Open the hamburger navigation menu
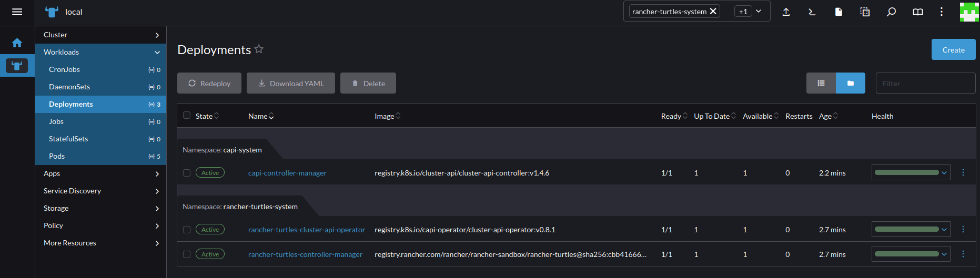Screen dimensions: 980x278 click(17, 12)
